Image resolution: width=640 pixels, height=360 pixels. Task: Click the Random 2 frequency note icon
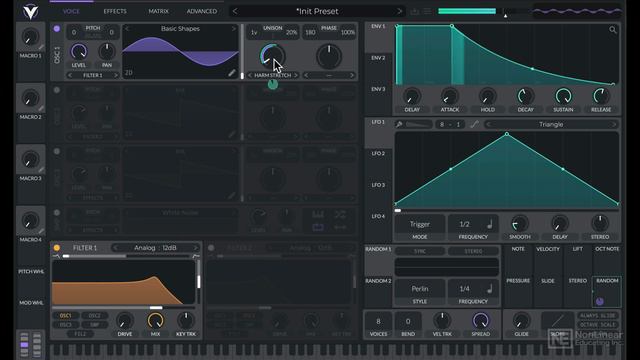pos(490,289)
